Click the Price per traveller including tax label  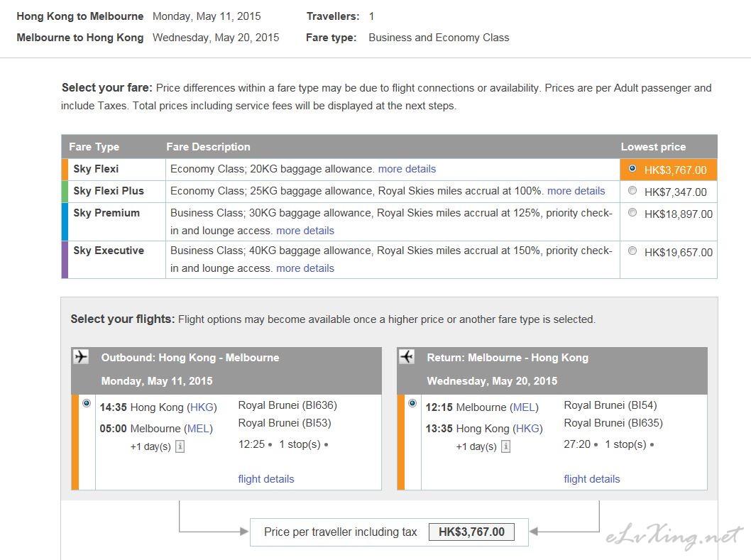pos(341,532)
